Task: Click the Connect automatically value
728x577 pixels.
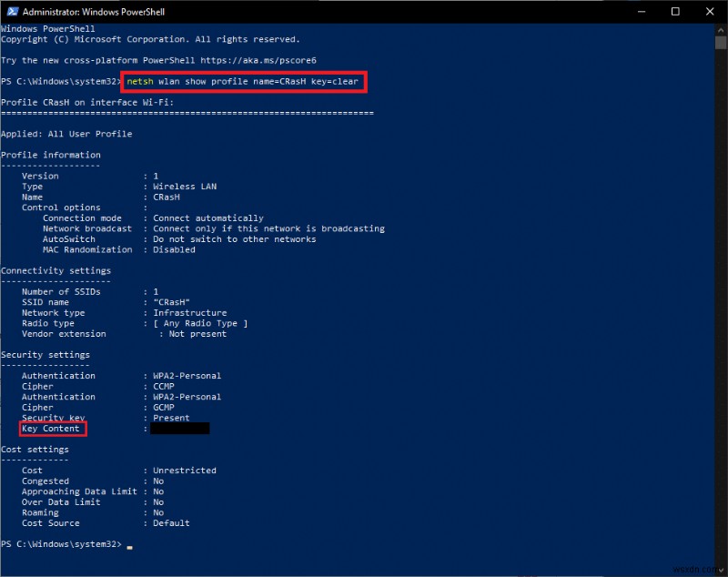Action: (207, 218)
